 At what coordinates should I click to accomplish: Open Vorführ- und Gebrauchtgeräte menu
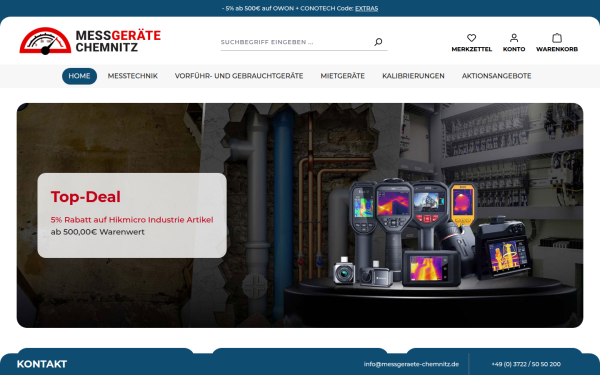pyautogui.click(x=239, y=76)
